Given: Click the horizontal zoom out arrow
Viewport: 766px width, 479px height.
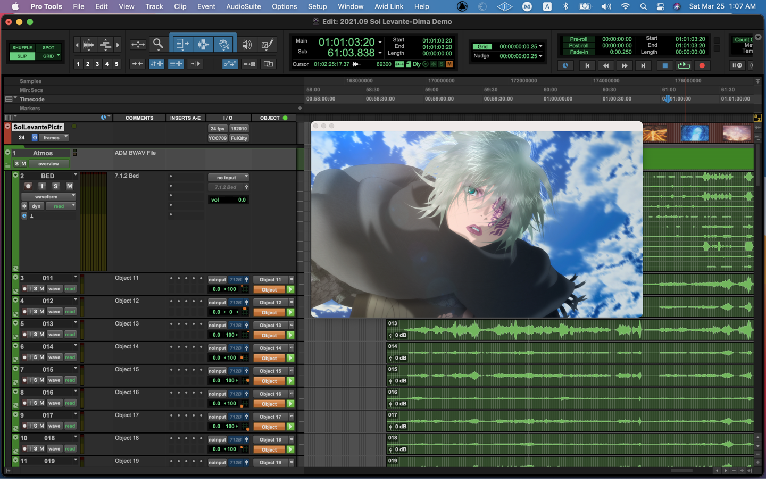Looking at the screenshot, I should (77, 45).
